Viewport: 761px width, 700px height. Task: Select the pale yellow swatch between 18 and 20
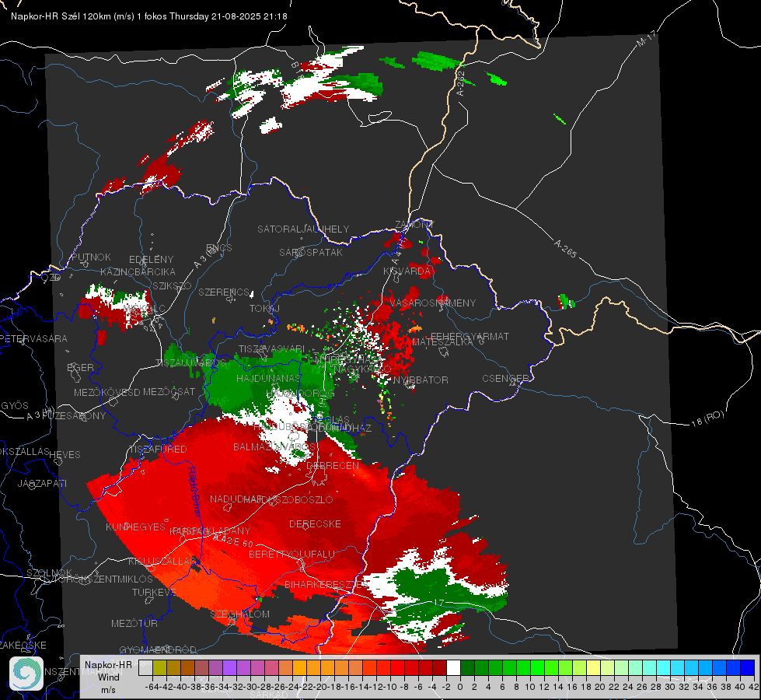pyautogui.click(x=594, y=667)
